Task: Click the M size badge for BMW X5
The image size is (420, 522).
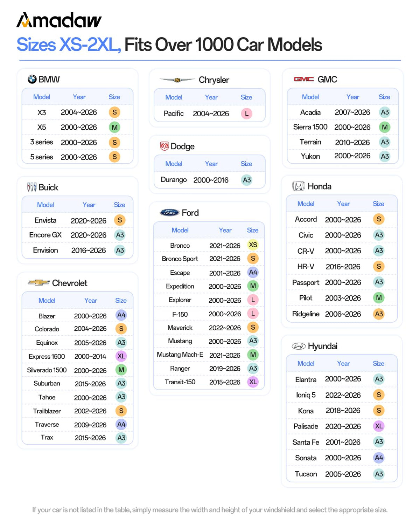Action: pos(114,127)
